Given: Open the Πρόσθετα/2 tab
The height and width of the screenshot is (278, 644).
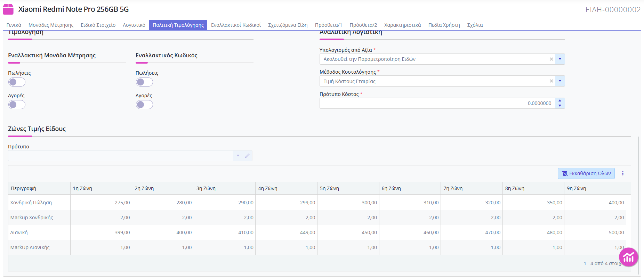Looking at the screenshot, I should [x=363, y=25].
